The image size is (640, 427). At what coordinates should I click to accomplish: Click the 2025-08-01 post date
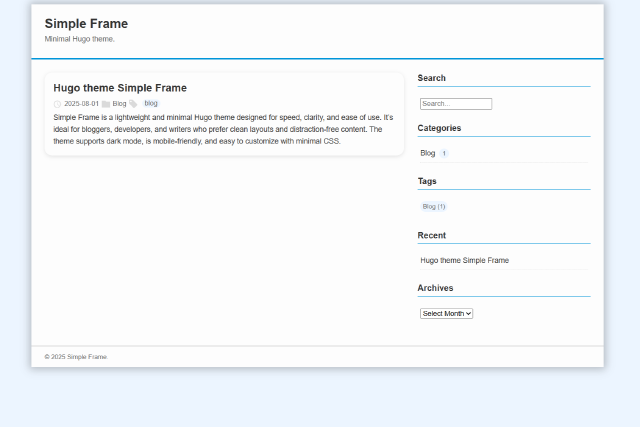pyautogui.click(x=81, y=104)
